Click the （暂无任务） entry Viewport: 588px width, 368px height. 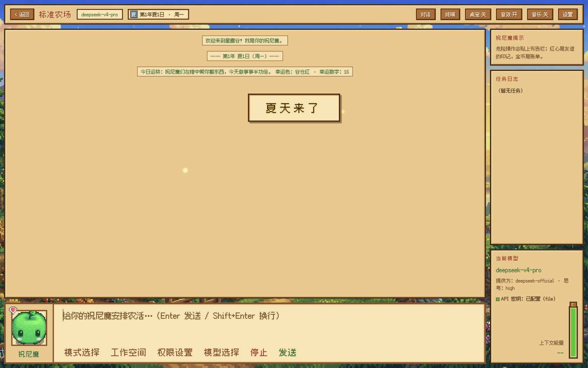pos(510,91)
